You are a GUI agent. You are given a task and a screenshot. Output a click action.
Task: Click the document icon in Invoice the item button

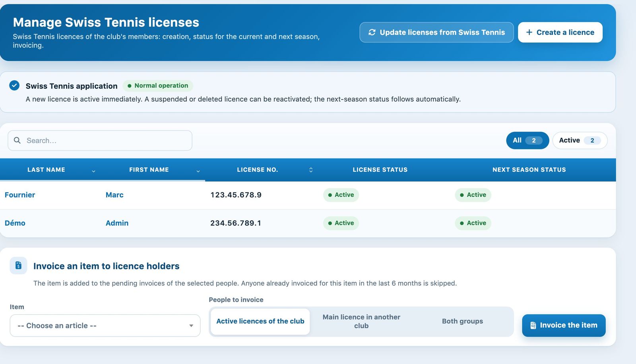533,325
